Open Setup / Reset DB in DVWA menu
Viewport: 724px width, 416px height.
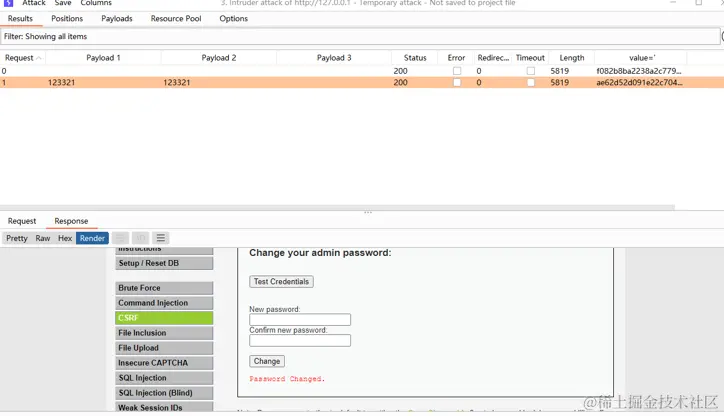[x=164, y=263]
